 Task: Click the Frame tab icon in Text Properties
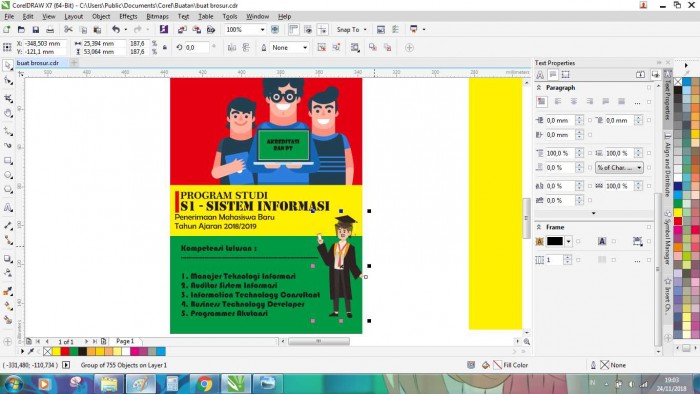[x=566, y=75]
